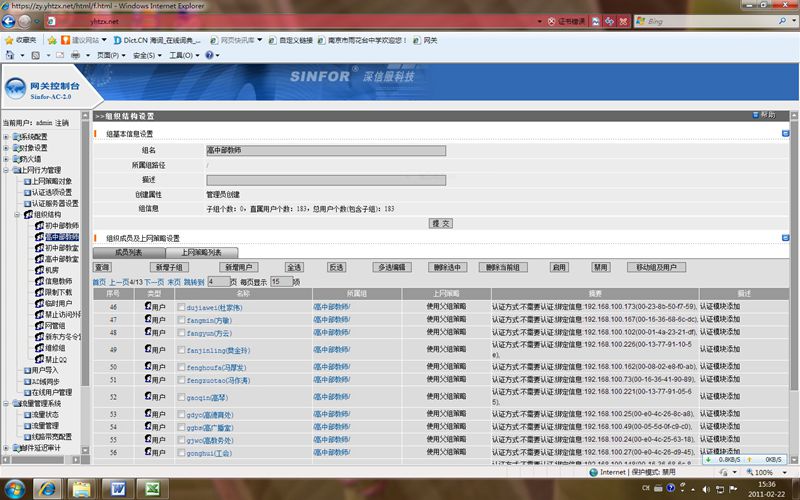The height and width of the screenshot is (500, 800).
Task: Click the 新增用户 button
Action: point(240,268)
